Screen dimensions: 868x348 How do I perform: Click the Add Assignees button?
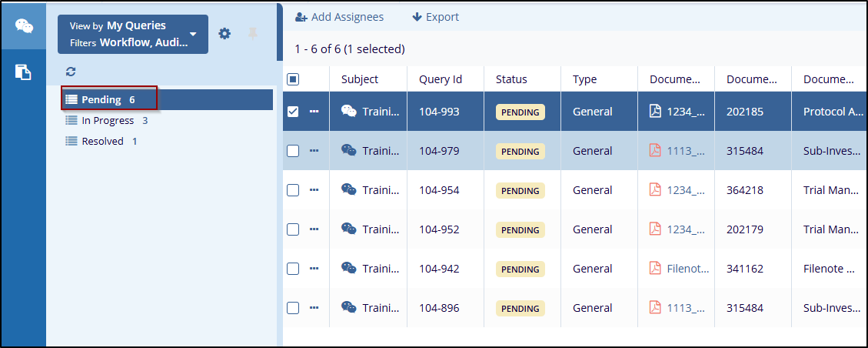click(x=339, y=17)
